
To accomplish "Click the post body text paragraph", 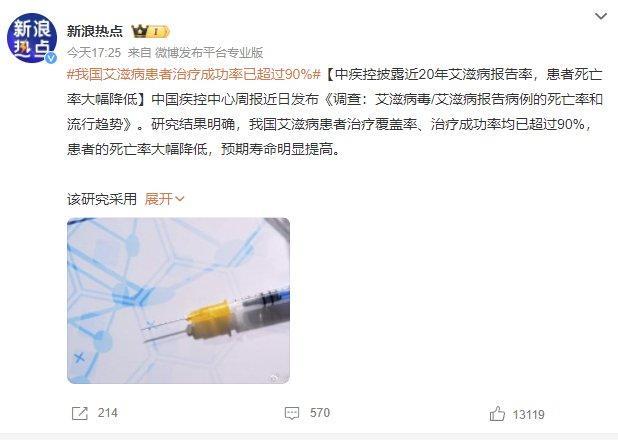I will pos(335,112).
